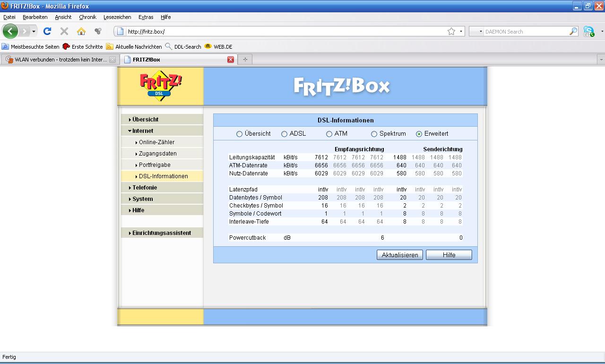Expand the Telefonie section
605x364 pixels.
coord(162,188)
